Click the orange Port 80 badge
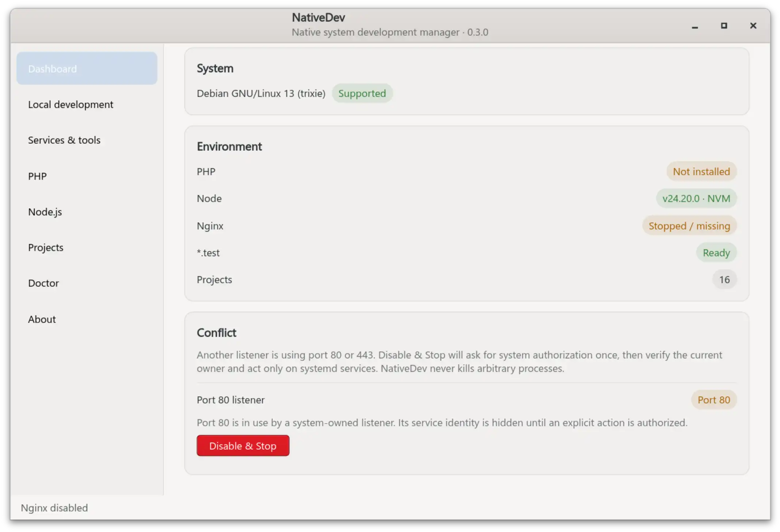The image size is (780, 532). (x=714, y=400)
